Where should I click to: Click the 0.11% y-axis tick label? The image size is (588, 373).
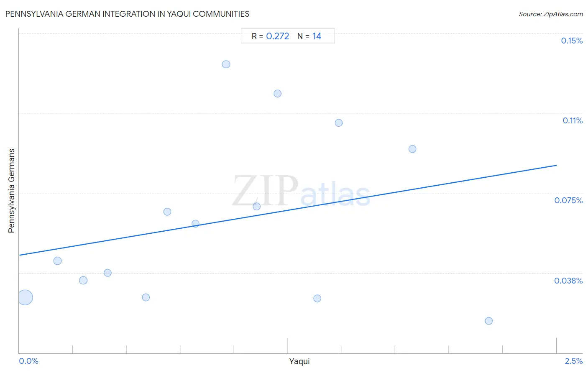[x=573, y=120]
